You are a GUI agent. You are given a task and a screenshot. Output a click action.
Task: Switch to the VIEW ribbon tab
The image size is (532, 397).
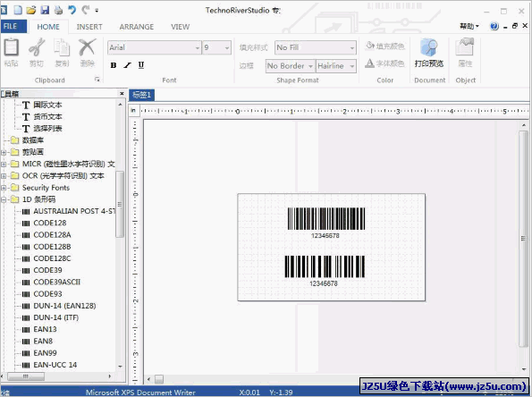point(180,27)
